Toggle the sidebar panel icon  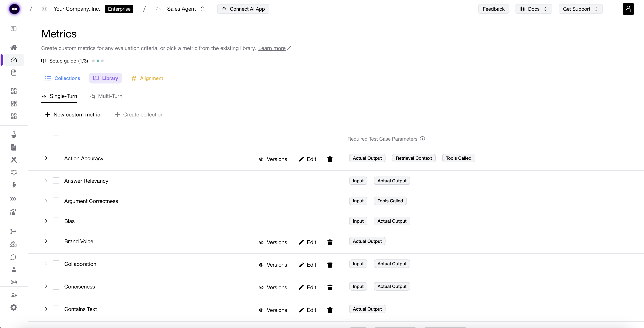[x=14, y=28]
